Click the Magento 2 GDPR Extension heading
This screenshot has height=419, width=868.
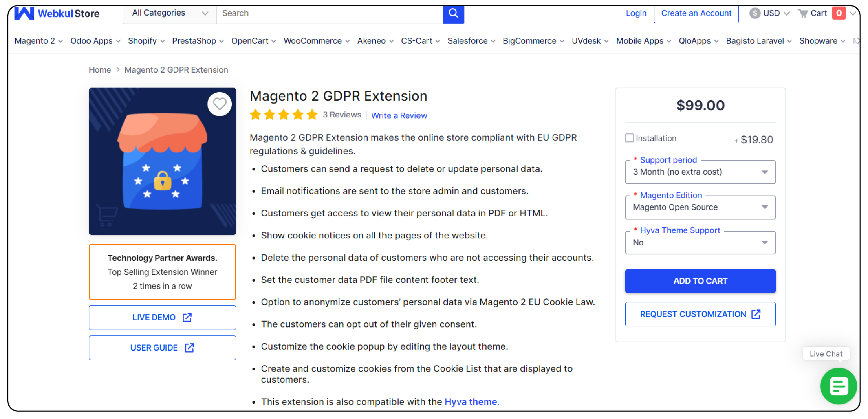338,96
